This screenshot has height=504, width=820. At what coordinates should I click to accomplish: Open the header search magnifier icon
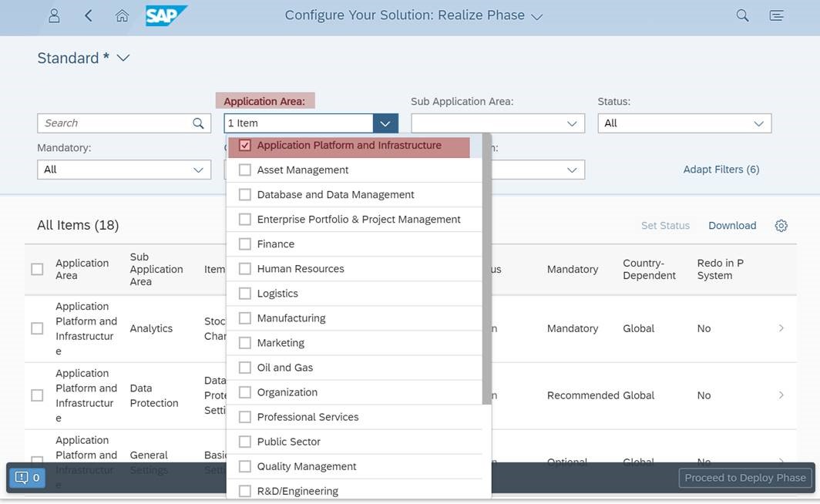coord(742,15)
